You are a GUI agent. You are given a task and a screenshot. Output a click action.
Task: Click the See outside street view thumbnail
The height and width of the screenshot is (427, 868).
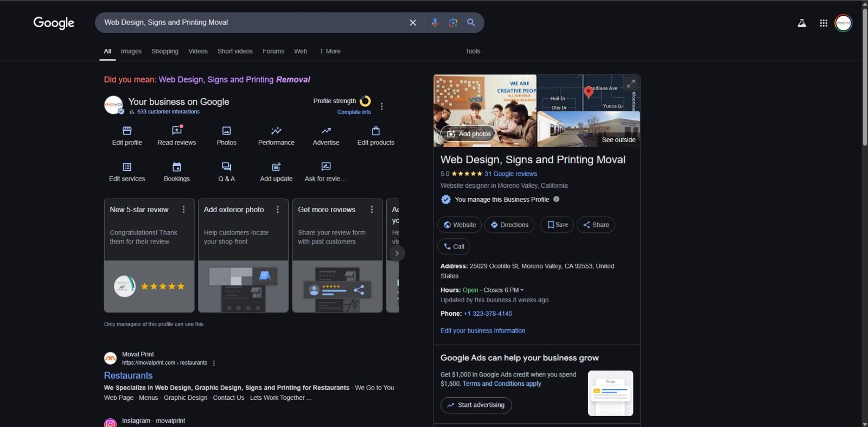(x=589, y=130)
